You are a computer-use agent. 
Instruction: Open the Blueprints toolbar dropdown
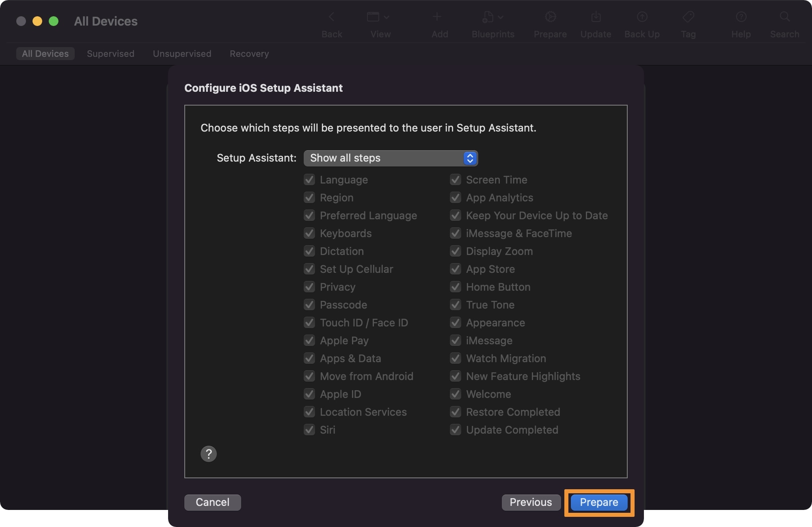point(492,17)
